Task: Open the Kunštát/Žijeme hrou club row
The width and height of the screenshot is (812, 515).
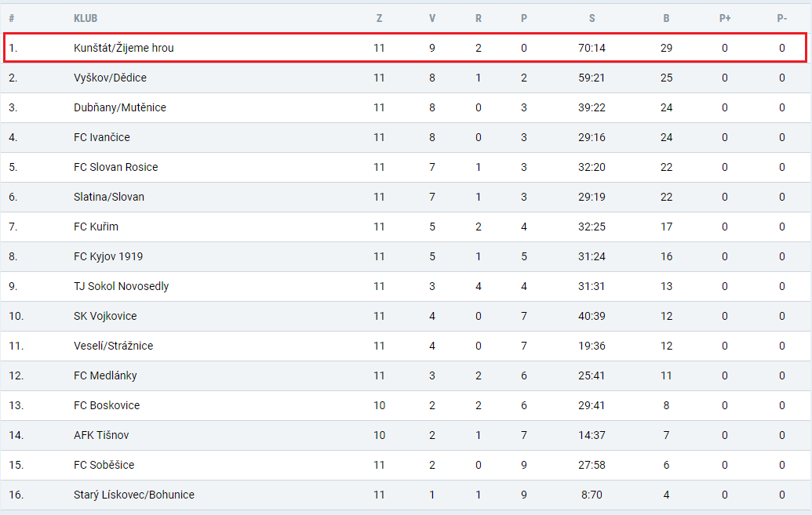Action: click(405, 48)
